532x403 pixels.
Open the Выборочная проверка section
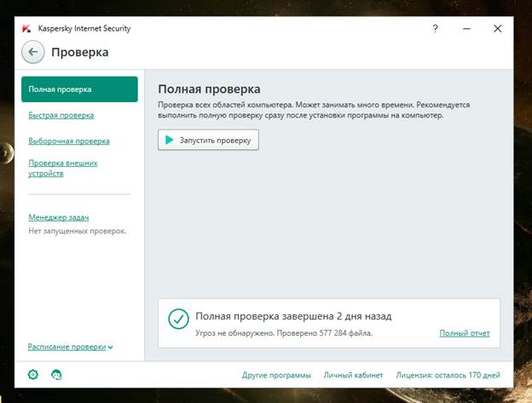coord(68,141)
